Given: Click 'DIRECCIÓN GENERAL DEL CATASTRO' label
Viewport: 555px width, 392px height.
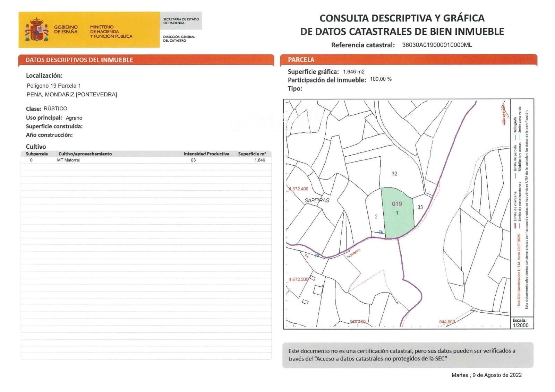Looking at the screenshot, I should [x=179, y=38].
